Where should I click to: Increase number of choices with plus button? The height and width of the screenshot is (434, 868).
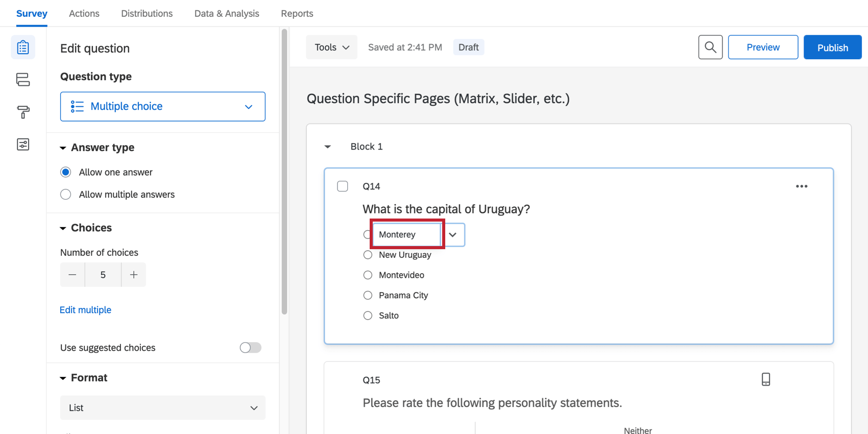coord(134,275)
